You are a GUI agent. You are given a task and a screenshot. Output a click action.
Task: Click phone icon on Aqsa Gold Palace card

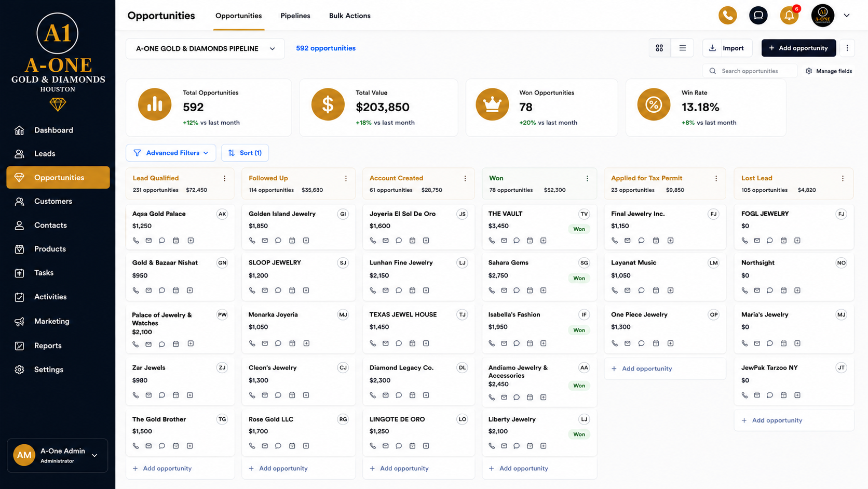[x=136, y=241]
